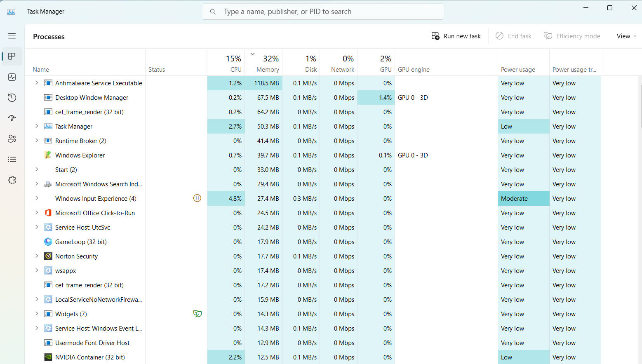Click the Service Host: UtcSvc gear icon
The height and width of the screenshot is (364, 642).
point(48,227)
